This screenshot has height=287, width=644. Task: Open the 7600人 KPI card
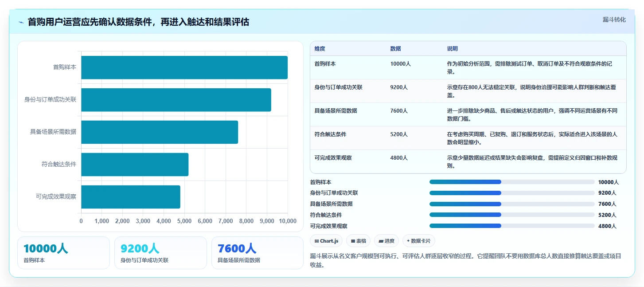(x=258, y=253)
